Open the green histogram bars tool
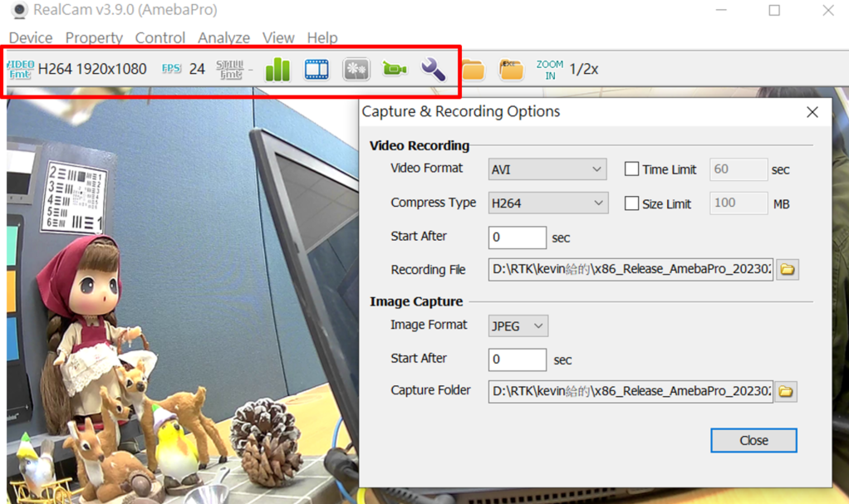849x504 pixels. click(x=277, y=70)
